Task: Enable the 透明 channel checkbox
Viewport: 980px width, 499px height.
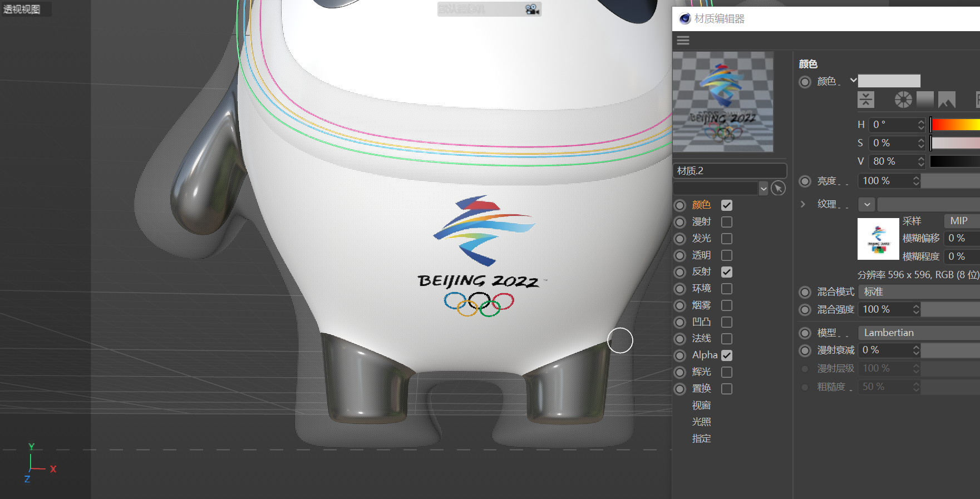Action: pyautogui.click(x=727, y=255)
